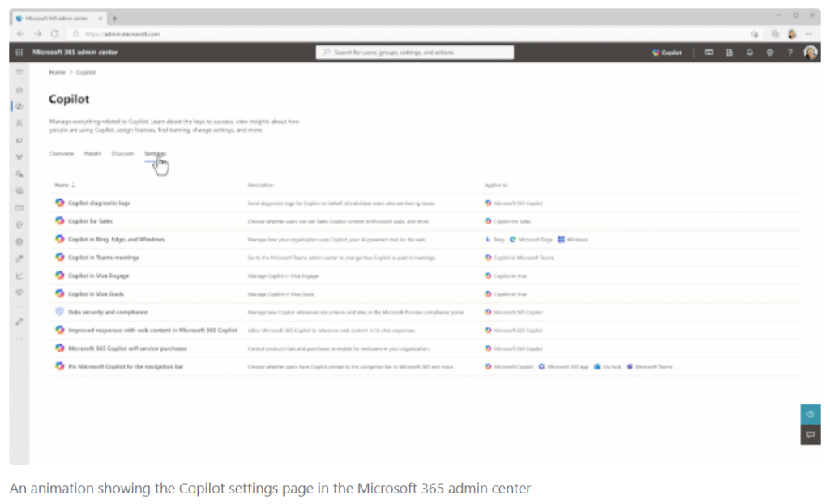Open Home in the left sidebar
Image resolution: width=830 pixels, height=504 pixels.
click(19, 90)
